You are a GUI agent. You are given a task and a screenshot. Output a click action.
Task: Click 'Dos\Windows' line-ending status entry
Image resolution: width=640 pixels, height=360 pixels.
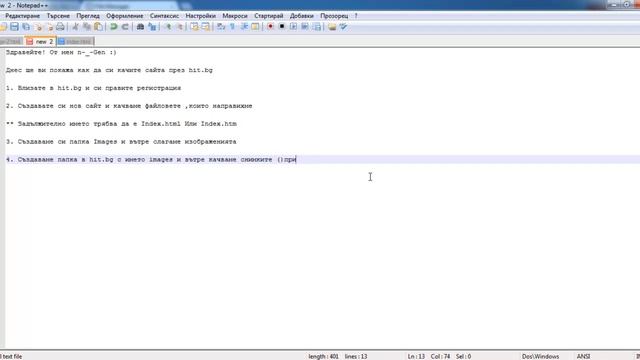(x=540, y=356)
